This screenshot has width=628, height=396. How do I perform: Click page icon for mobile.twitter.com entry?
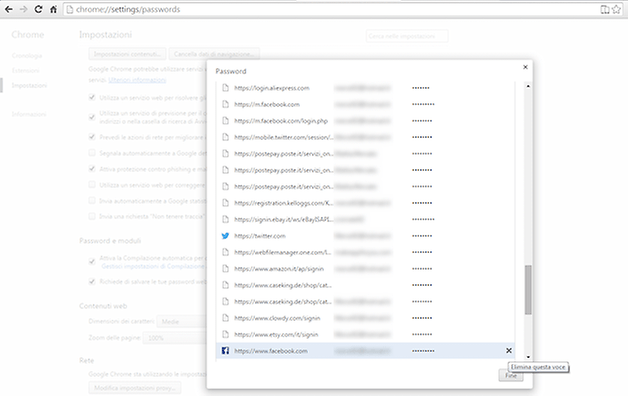pos(225,137)
